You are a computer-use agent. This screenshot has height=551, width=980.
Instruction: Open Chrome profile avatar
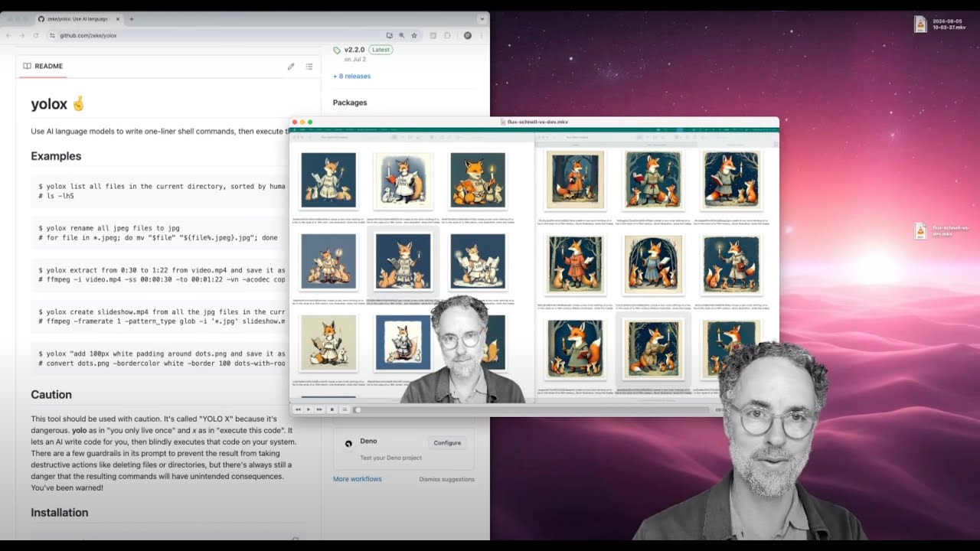(468, 35)
